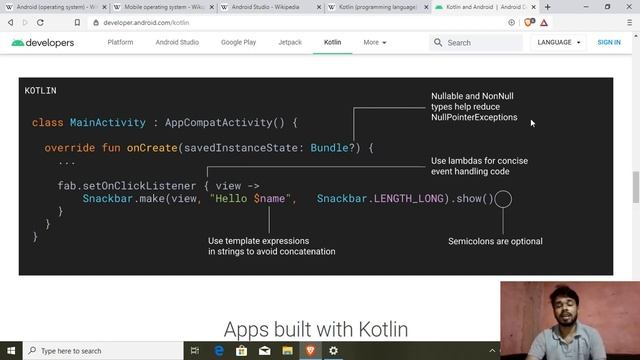Open Platform nav item

coord(120,42)
